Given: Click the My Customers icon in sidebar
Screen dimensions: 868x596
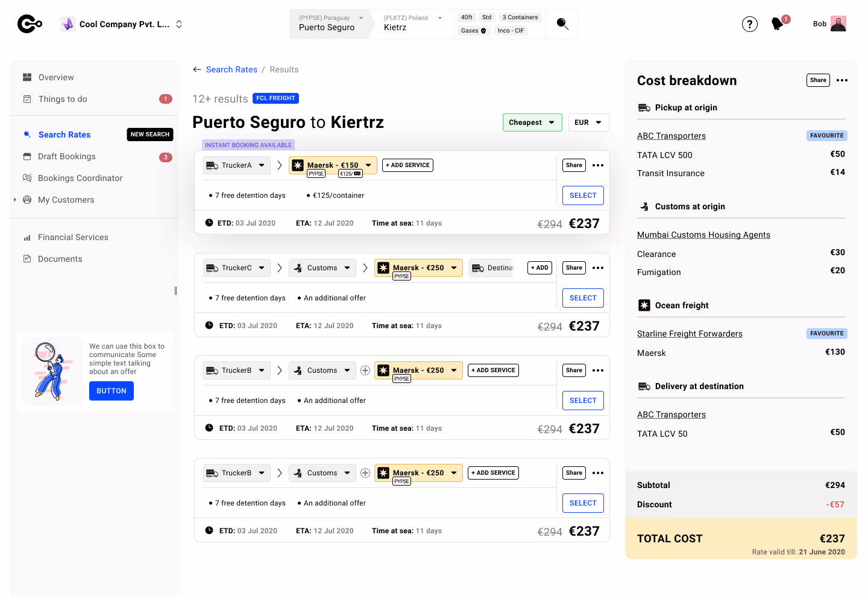Looking at the screenshot, I should tap(27, 200).
